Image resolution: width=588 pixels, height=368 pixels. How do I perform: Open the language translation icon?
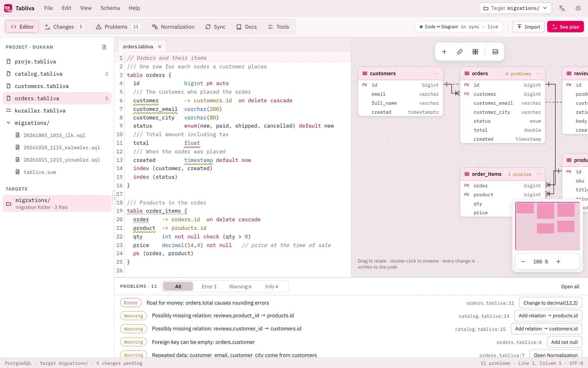pos(562,8)
